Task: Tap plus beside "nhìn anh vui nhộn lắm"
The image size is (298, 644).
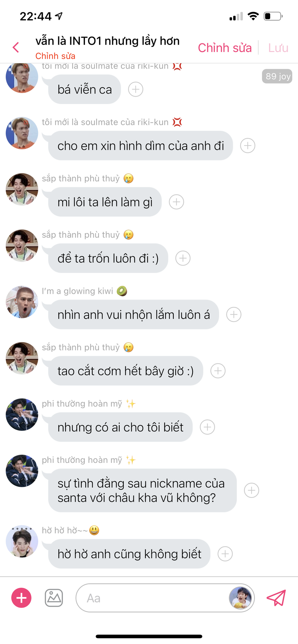Action: (x=234, y=315)
